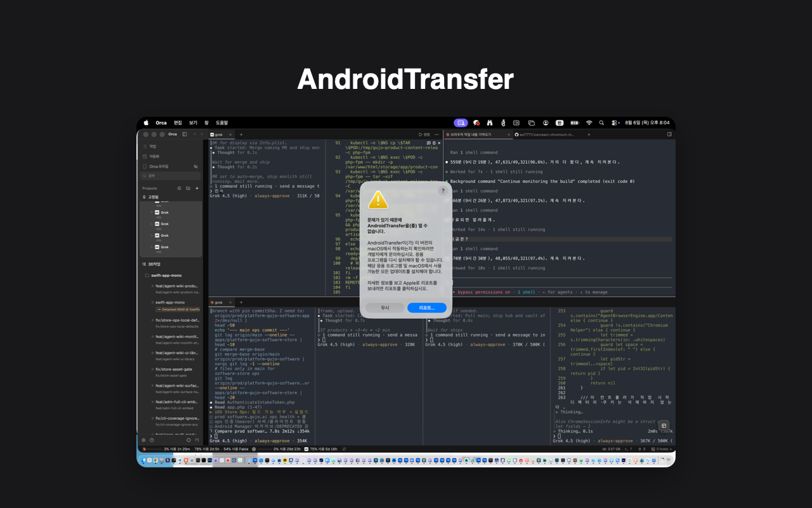Click the settings gear at the sidebar bottom
812x508 pixels.
(x=143, y=439)
